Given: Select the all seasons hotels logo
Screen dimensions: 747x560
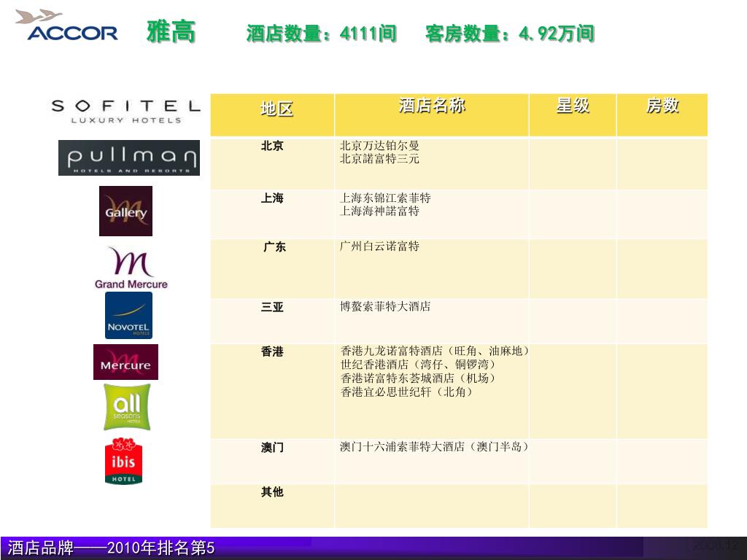Looking at the screenshot, I should pos(127,407).
